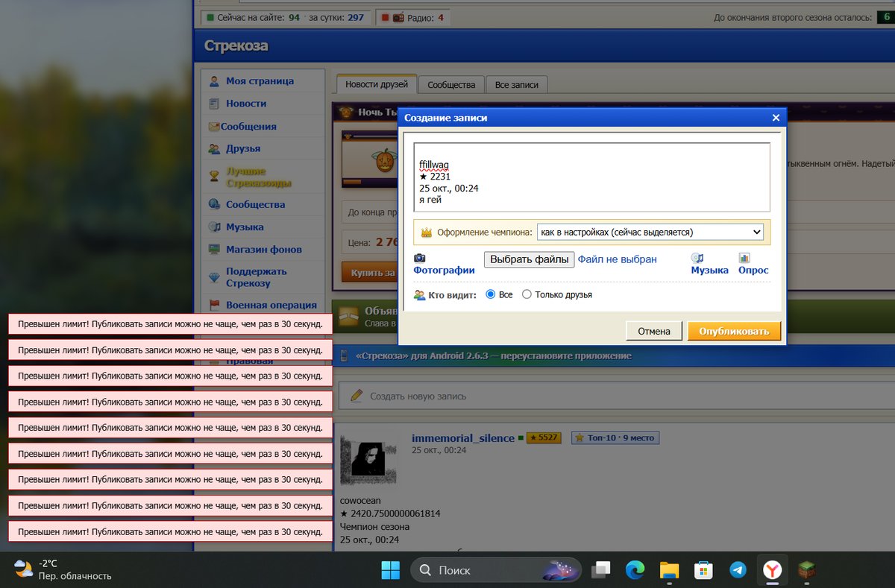Screen dimensions: 895x588
Task: Click the Топ-10 · 9 место badge
Action: coord(614,437)
